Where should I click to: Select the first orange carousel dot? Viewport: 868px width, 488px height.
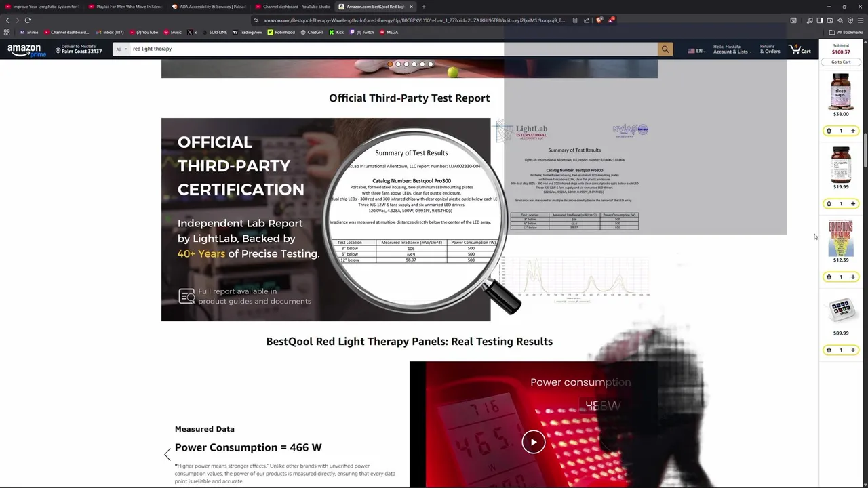[390, 64]
